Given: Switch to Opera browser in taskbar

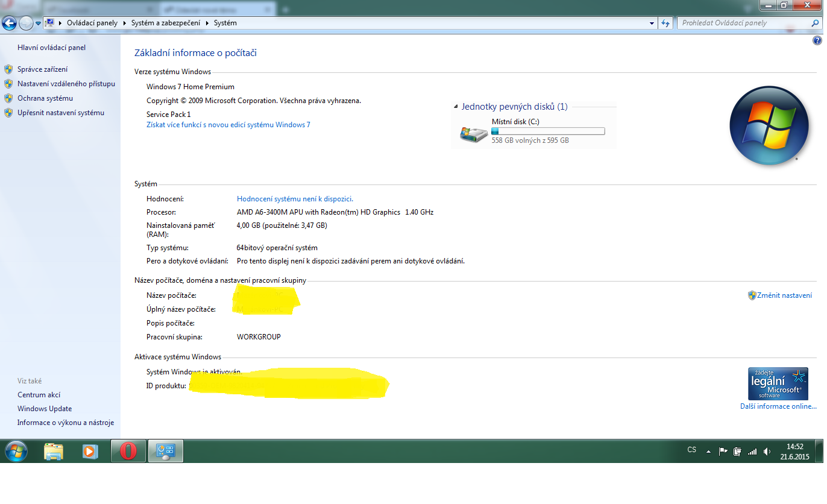Looking at the screenshot, I should (x=128, y=451).
